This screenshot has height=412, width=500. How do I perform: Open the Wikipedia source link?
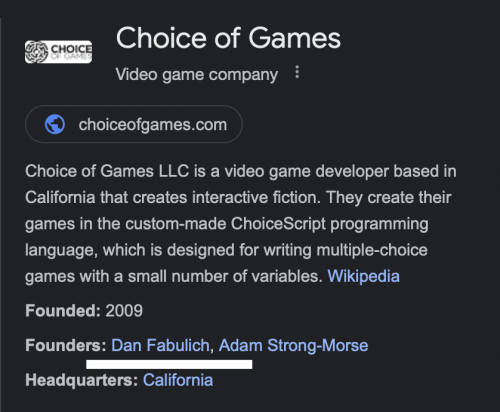coord(363,276)
